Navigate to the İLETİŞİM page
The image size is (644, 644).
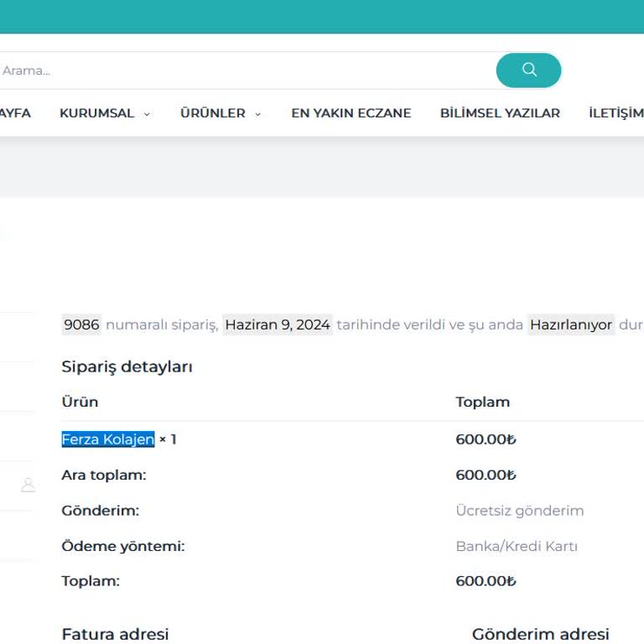pyautogui.click(x=615, y=113)
